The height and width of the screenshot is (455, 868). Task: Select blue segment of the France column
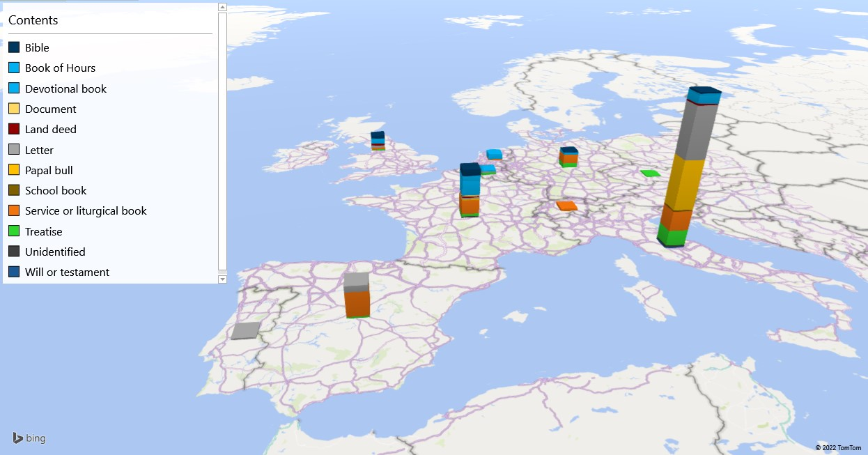point(470,184)
